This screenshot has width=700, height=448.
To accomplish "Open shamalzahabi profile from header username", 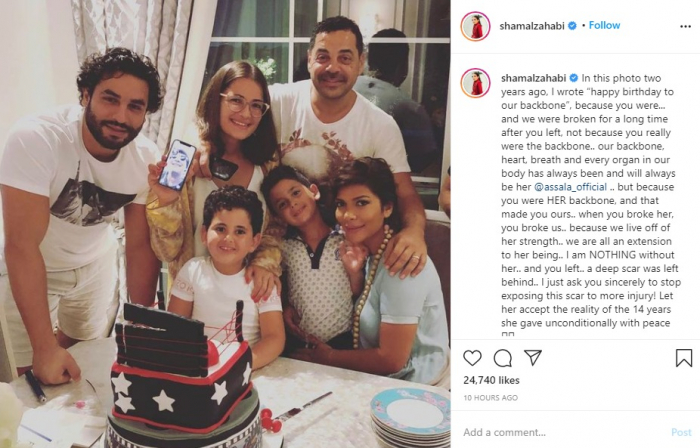I will [x=532, y=26].
